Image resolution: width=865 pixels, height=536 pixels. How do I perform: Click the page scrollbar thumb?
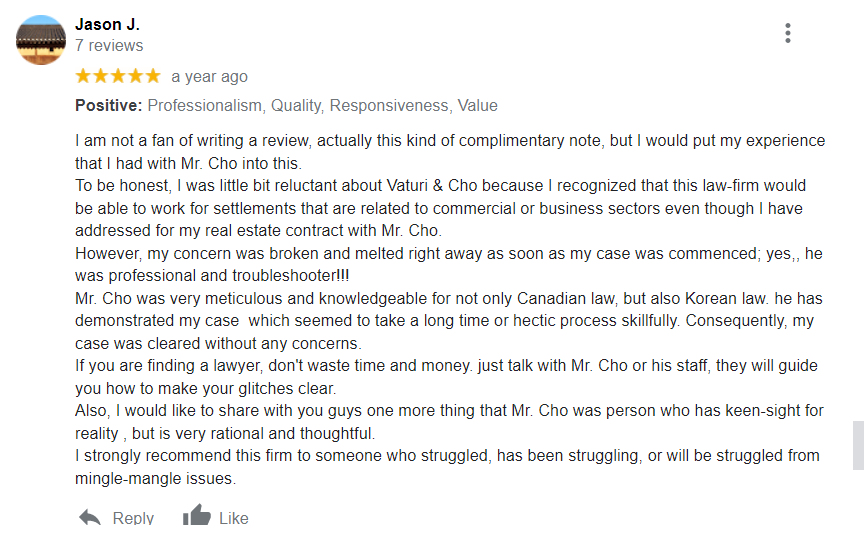coord(858,446)
